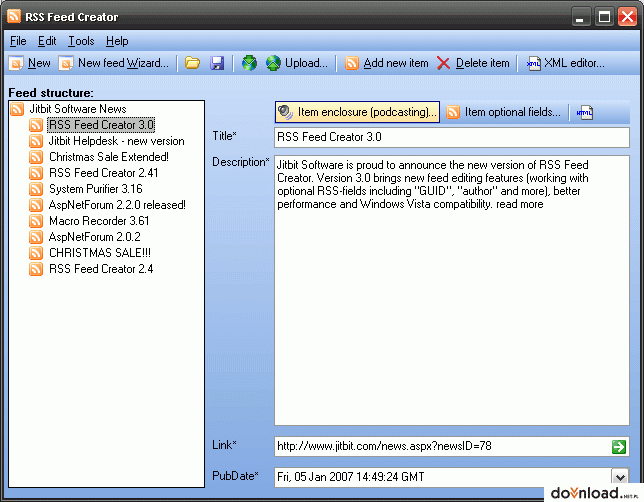Expand the PubDate dropdown

(x=620, y=477)
